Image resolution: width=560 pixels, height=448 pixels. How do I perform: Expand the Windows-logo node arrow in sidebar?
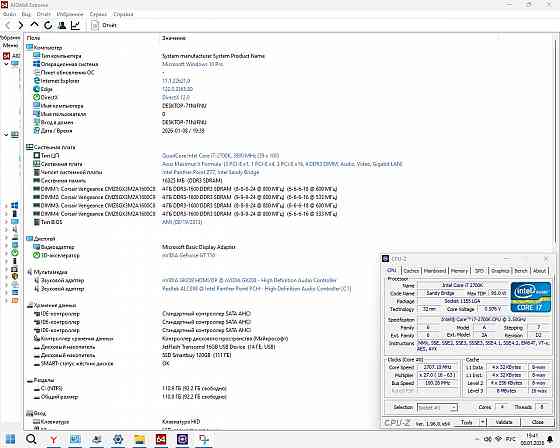pos(6,206)
